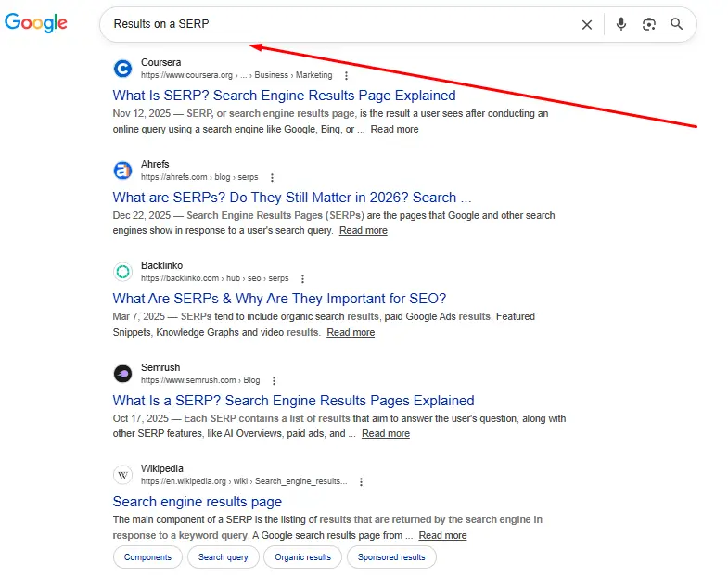Open "What are SERPs? Do They Still Matter in 2026?"
This screenshot has height=575, width=728.
click(292, 198)
